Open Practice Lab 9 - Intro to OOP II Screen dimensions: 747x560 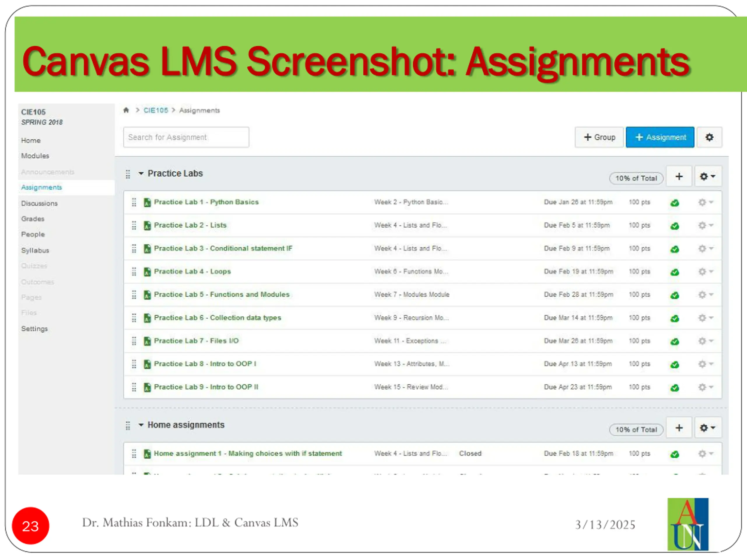(x=206, y=387)
